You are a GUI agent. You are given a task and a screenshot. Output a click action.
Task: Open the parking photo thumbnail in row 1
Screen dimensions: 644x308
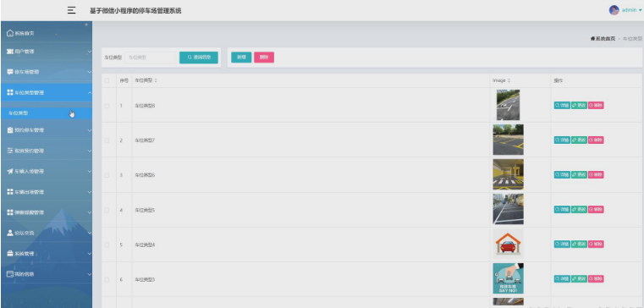(x=508, y=105)
